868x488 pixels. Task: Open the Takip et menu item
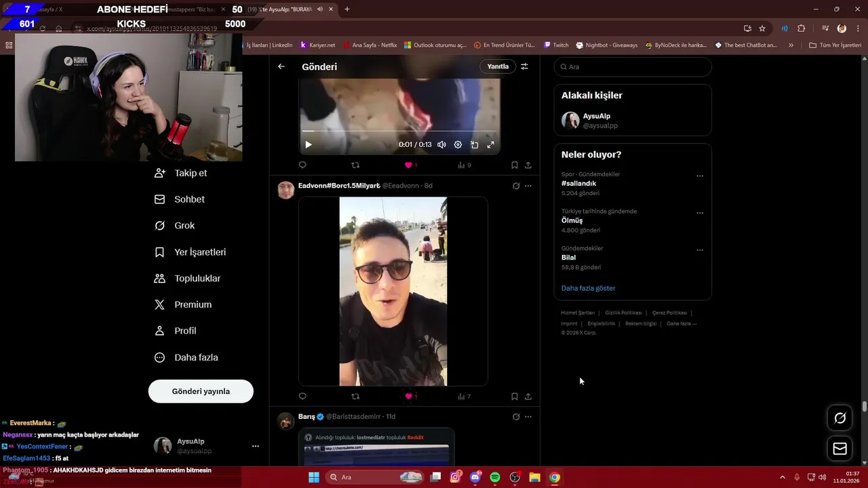point(181,173)
